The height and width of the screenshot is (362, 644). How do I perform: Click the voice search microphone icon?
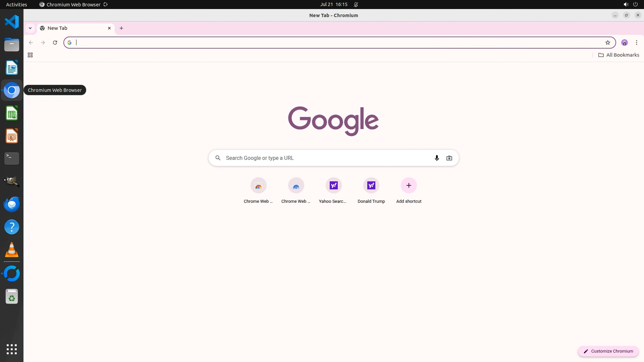436,158
